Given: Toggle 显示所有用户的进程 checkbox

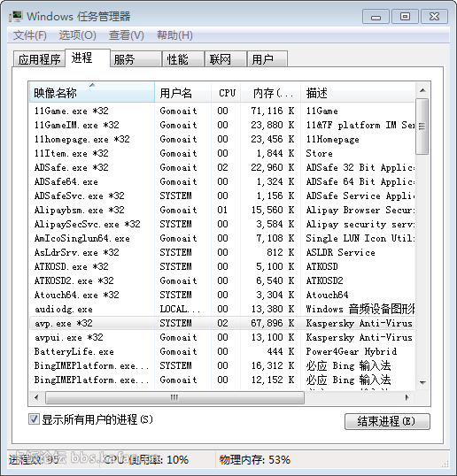Looking at the screenshot, I should point(34,419).
